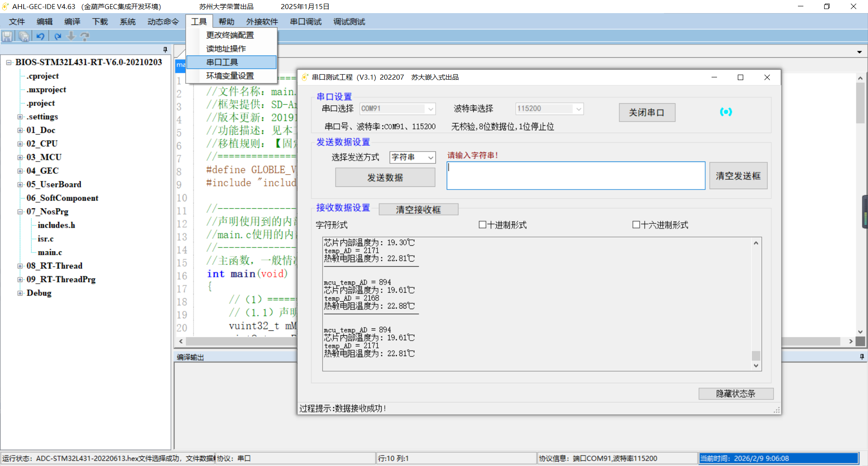Click the 关闭串口 button
Image resolution: width=868 pixels, height=466 pixels.
coord(646,113)
